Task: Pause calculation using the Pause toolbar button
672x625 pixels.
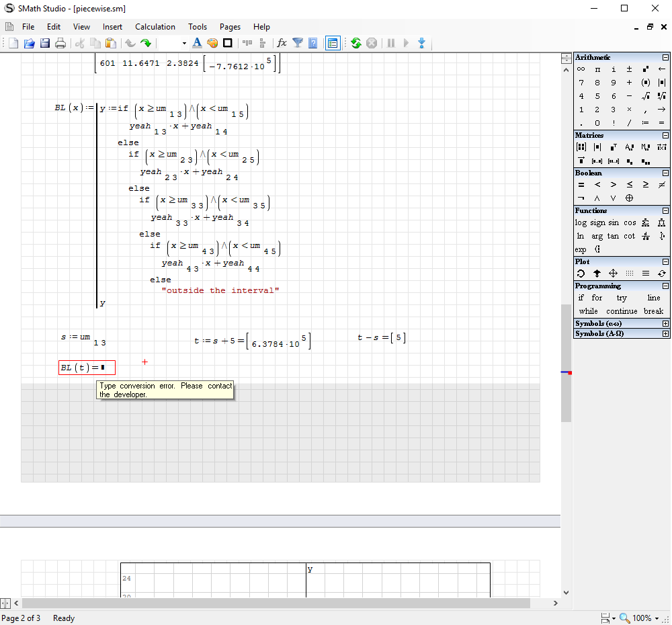Action: click(391, 42)
